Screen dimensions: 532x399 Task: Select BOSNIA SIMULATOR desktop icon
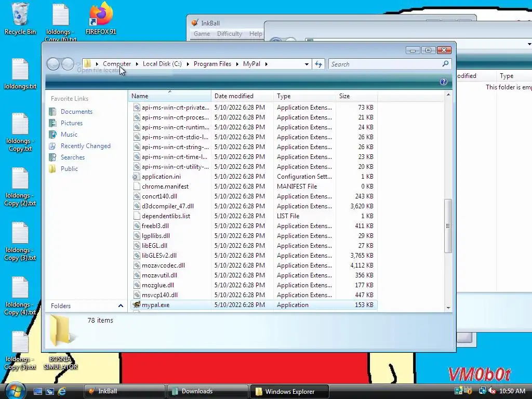(x=60, y=363)
